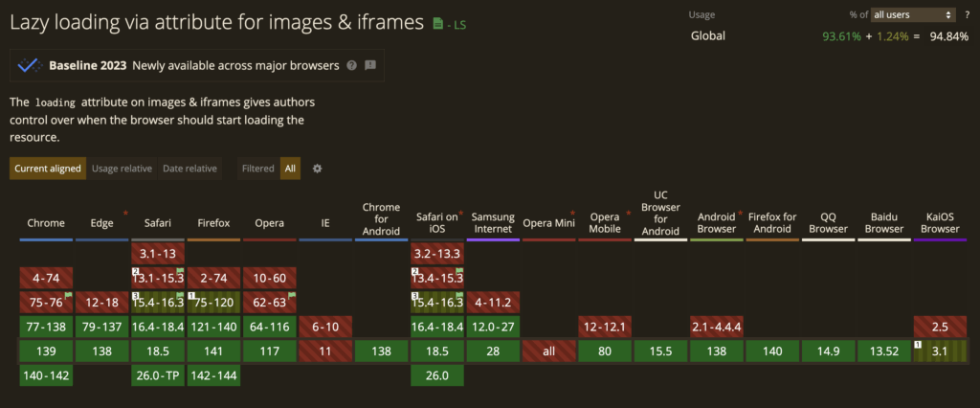Select Chrome 77-138 cell
The height and width of the screenshot is (408, 980).
[x=46, y=326]
